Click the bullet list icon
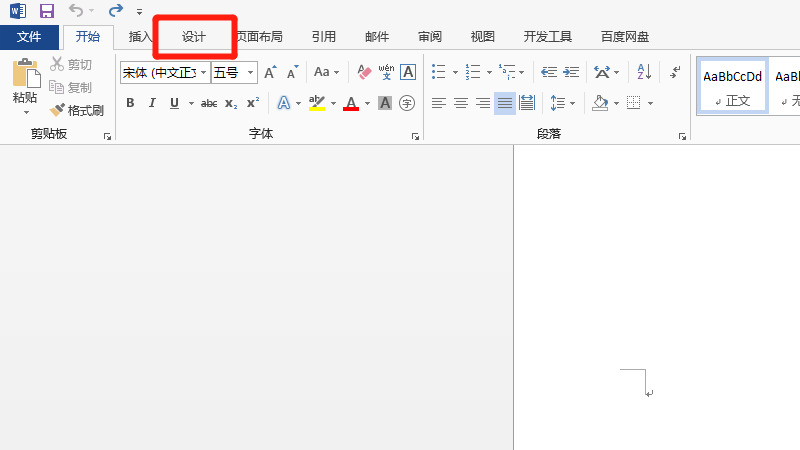Viewport: 800px width, 450px height. pyautogui.click(x=439, y=72)
